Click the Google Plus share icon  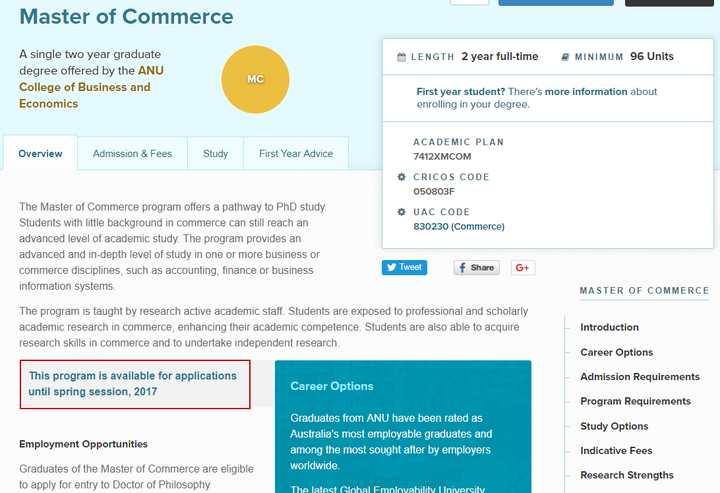coord(523,267)
